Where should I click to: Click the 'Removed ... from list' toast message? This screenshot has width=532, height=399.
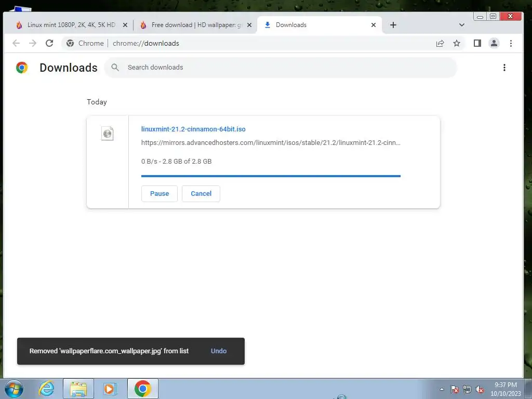(x=109, y=351)
